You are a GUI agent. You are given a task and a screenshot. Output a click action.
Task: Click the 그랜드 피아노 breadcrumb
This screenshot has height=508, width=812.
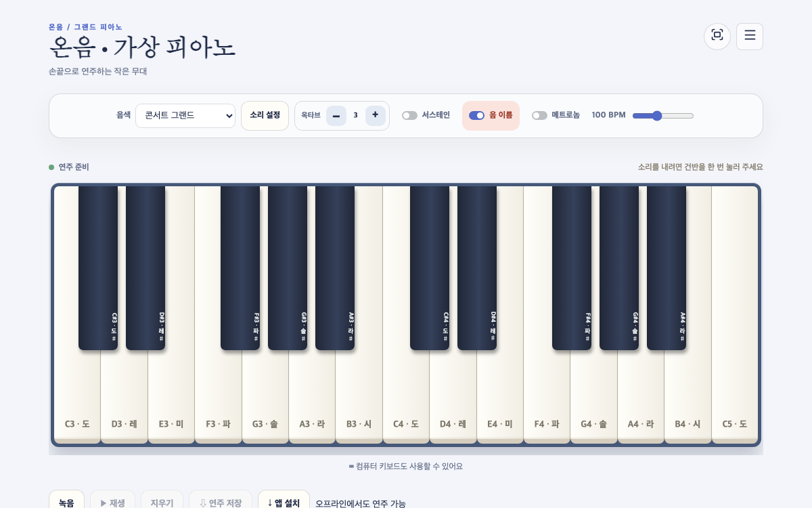(x=98, y=27)
